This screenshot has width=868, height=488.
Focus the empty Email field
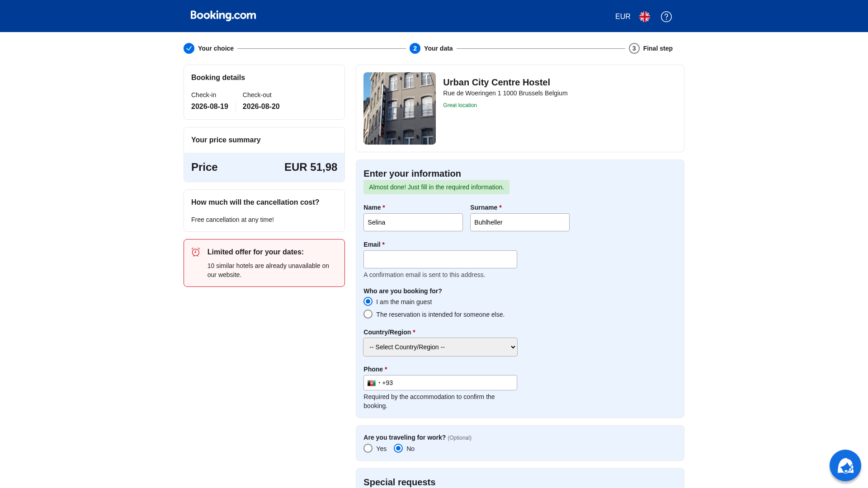440,259
